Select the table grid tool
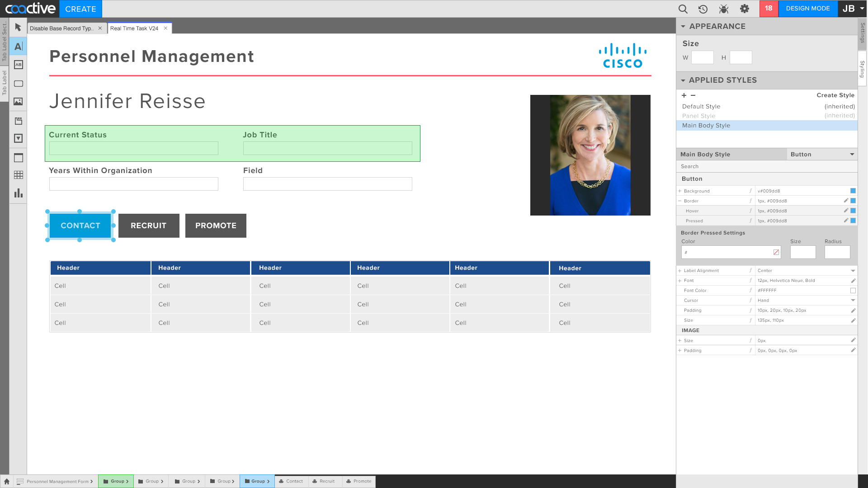The image size is (868, 488). click(18, 175)
